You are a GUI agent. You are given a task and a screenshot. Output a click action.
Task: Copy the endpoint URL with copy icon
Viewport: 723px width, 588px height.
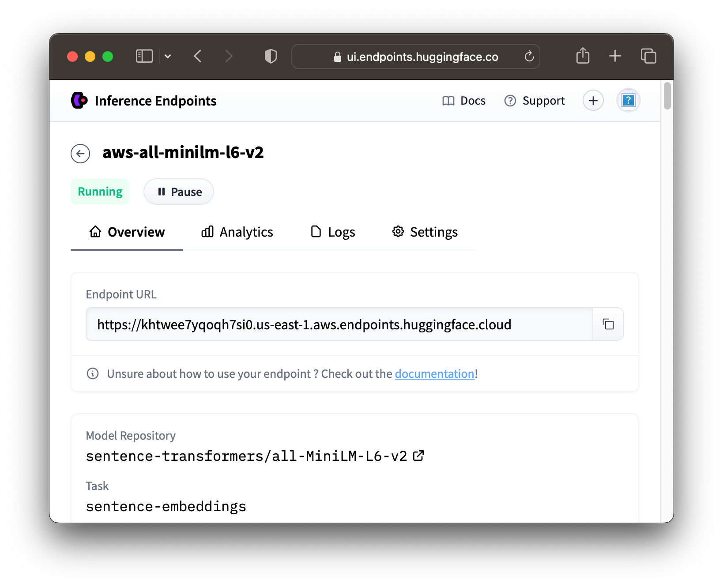click(608, 324)
